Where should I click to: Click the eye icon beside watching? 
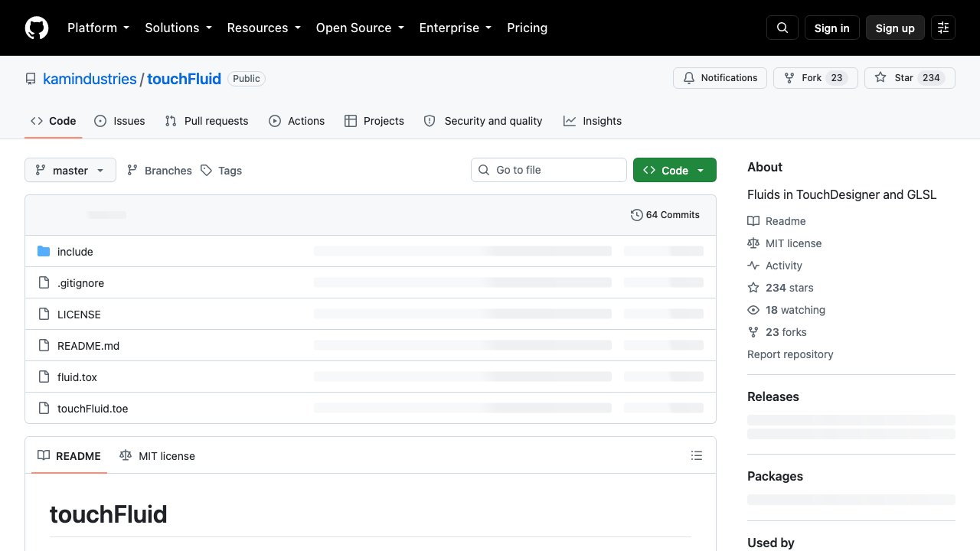click(x=753, y=310)
